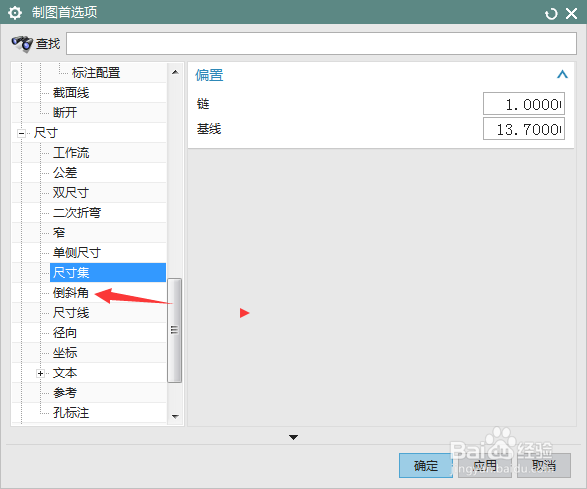The width and height of the screenshot is (587, 489).
Task: Open 工作流 under 尺寸
Action: point(71,152)
